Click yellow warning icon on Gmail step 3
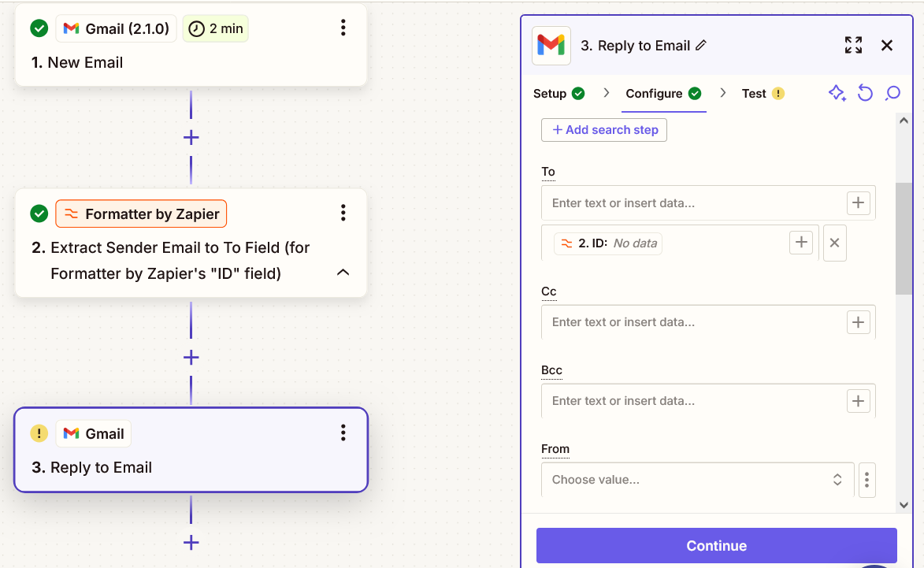This screenshot has width=924, height=568. [39, 433]
